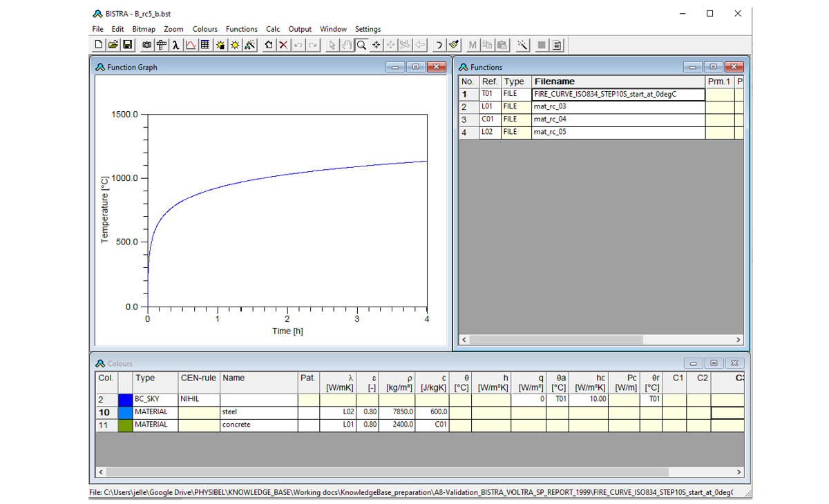The height and width of the screenshot is (504, 829).
Task: Open the Window menu
Action: click(x=333, y=29)
